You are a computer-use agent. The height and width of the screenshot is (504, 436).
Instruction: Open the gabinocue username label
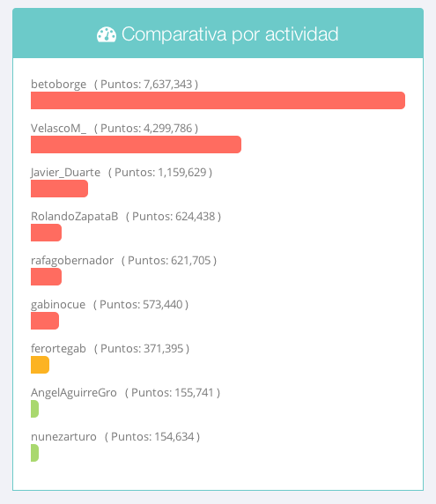point(58,305)
